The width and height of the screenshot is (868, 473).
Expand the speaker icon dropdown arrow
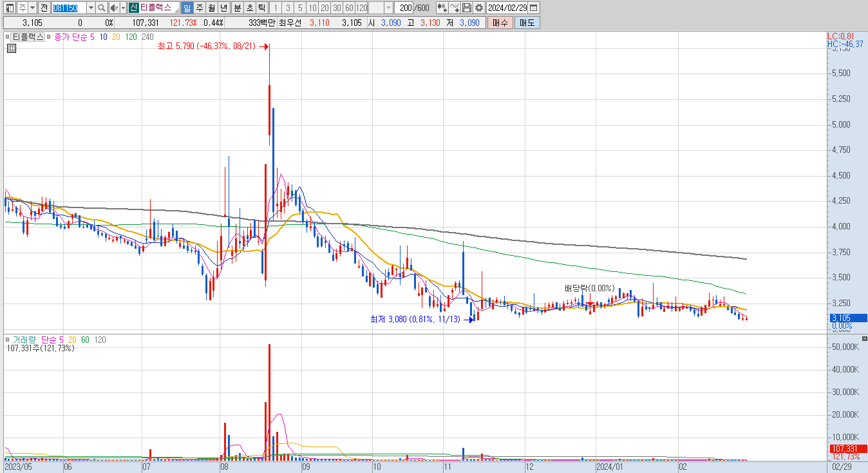point(123,8)
